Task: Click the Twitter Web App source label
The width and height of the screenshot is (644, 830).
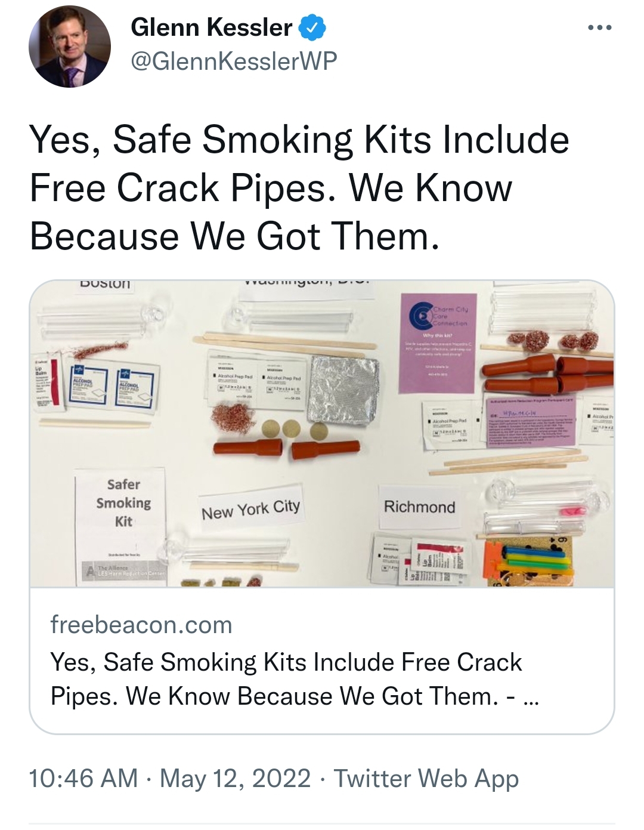Action: (x=426, y=778)
